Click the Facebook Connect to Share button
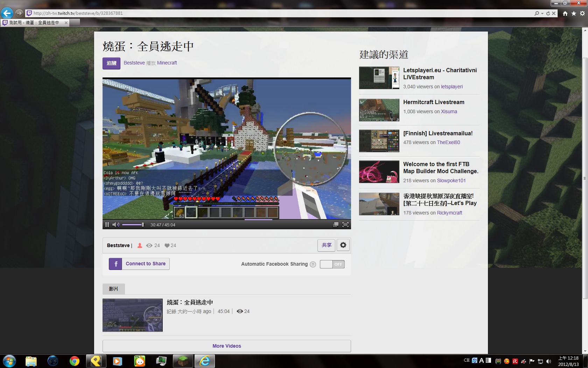Viewport: 588px width, 368px height. 139,264
